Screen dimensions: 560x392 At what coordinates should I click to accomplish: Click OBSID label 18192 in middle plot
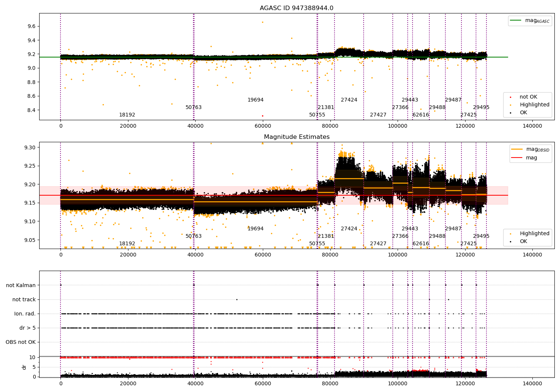tap(127, 244)
